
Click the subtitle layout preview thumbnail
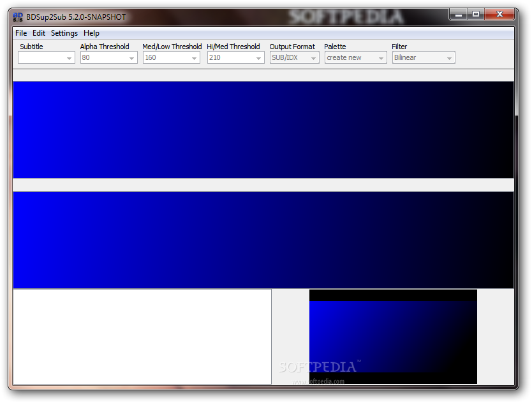click(x=393, y=337)
